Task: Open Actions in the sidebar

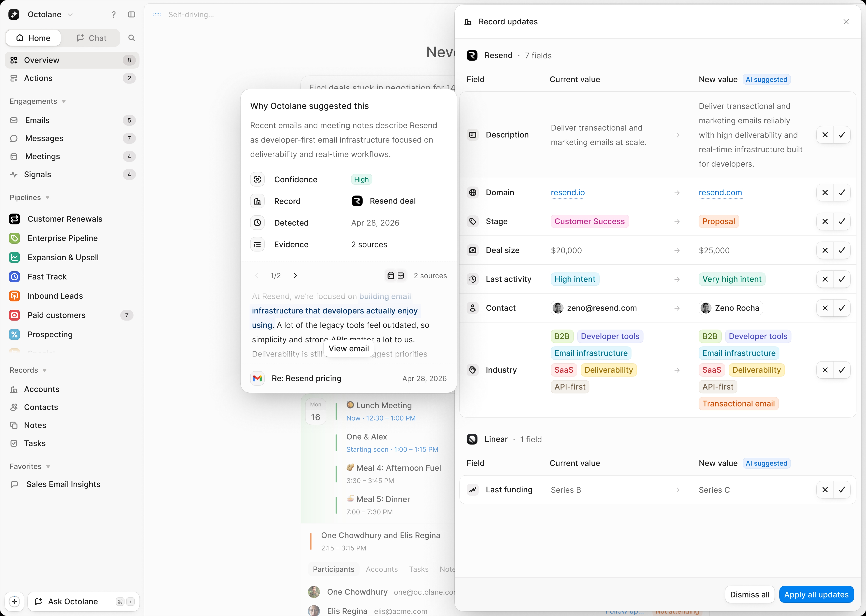Action: coord(72,78)
